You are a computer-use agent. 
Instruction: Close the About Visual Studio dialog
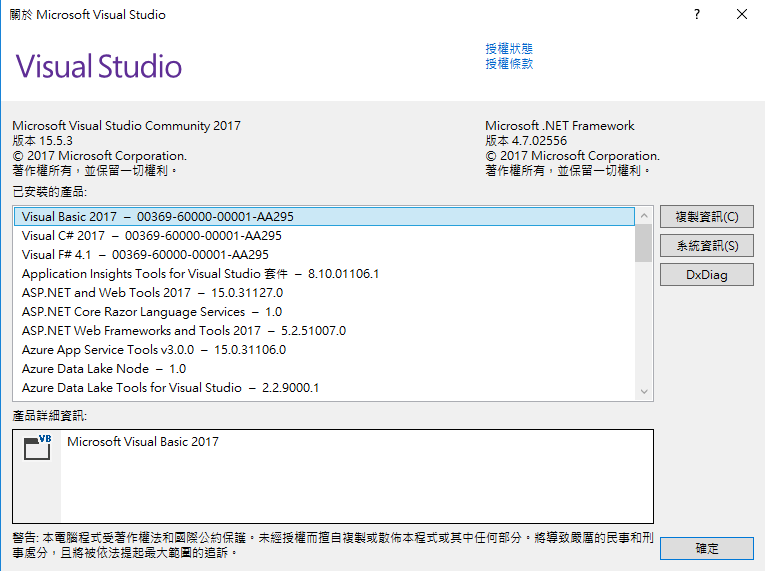coord(742,15)
